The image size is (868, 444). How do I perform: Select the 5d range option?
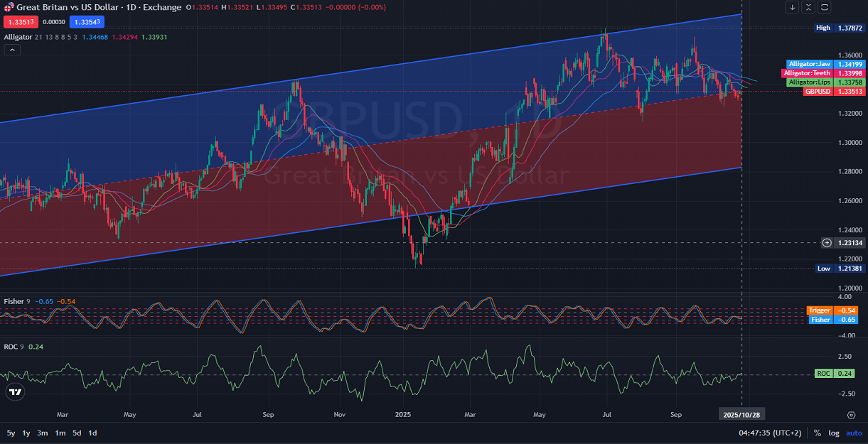point(77,432)
